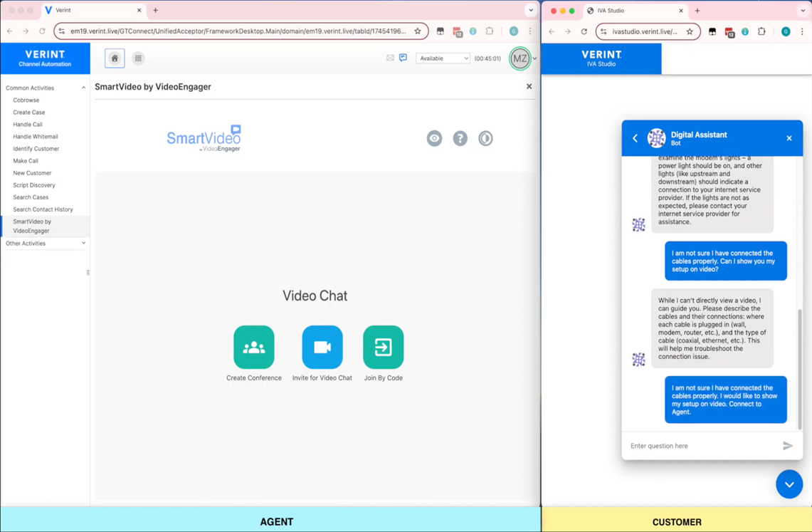
Task: Select the Create Conference icon
Action: tap(253, 347)
